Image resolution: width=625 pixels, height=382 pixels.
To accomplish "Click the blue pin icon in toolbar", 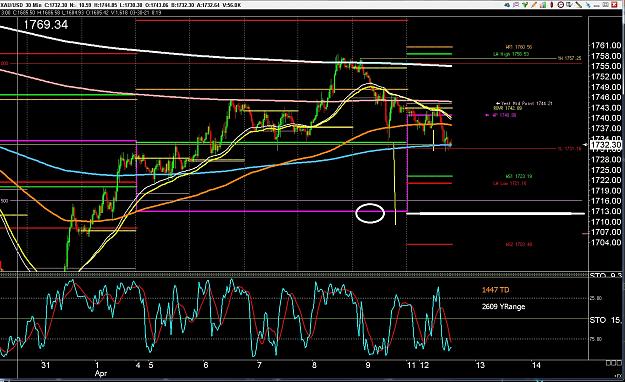I will pos(588,5).
